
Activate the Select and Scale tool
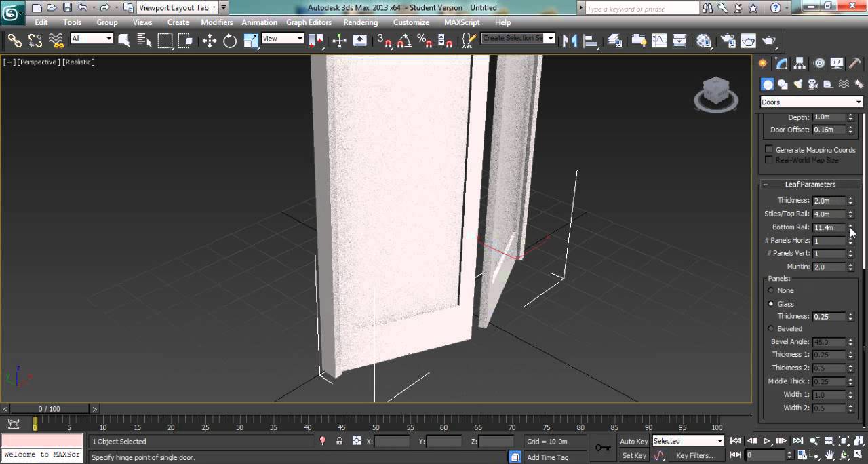click(251, 41)
